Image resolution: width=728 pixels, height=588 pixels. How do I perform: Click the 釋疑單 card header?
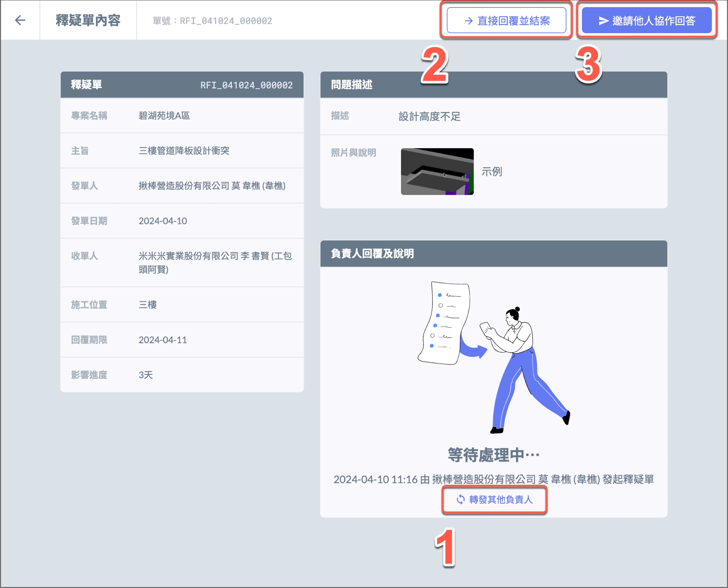(86, 85)
